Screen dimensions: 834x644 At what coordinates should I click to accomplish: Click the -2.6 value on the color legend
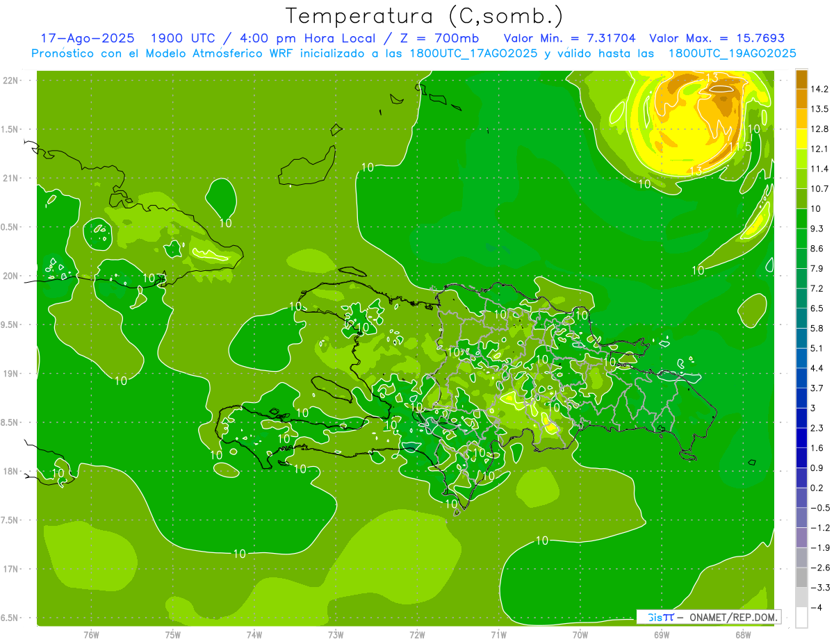[820, 568]
